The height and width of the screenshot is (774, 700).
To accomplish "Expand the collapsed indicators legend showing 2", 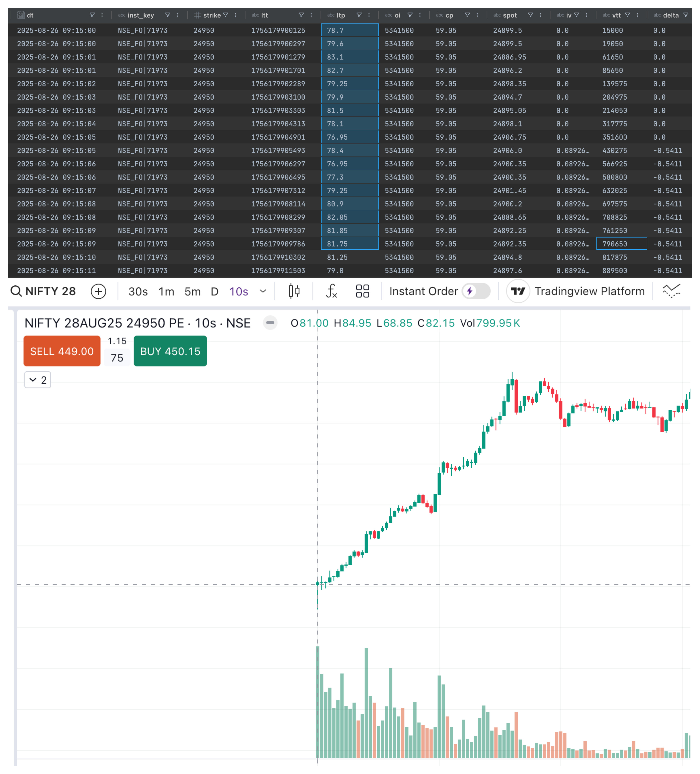I will point(38,380).
